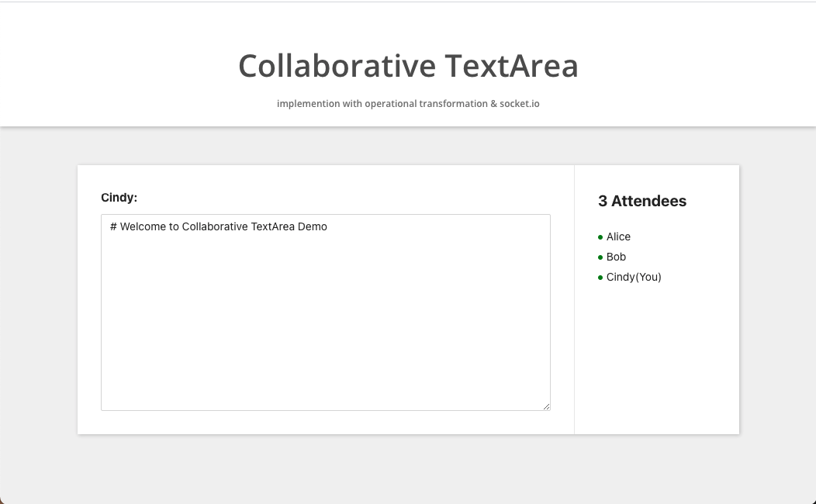
Task: Click the divider between editor and attendees
Action: coord(575,299)
